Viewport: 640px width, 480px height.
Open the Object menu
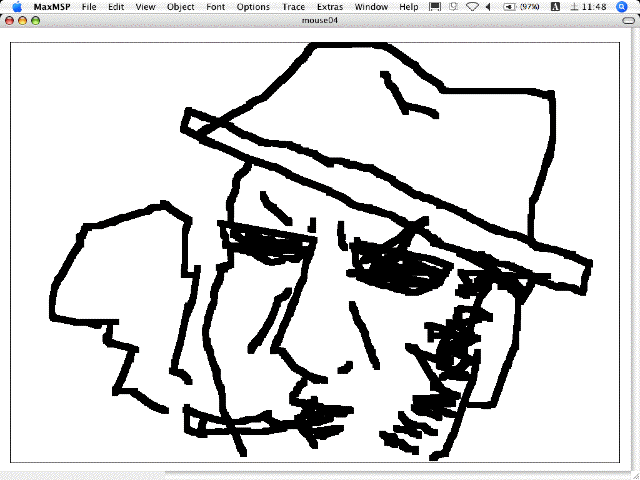[181, 7]
